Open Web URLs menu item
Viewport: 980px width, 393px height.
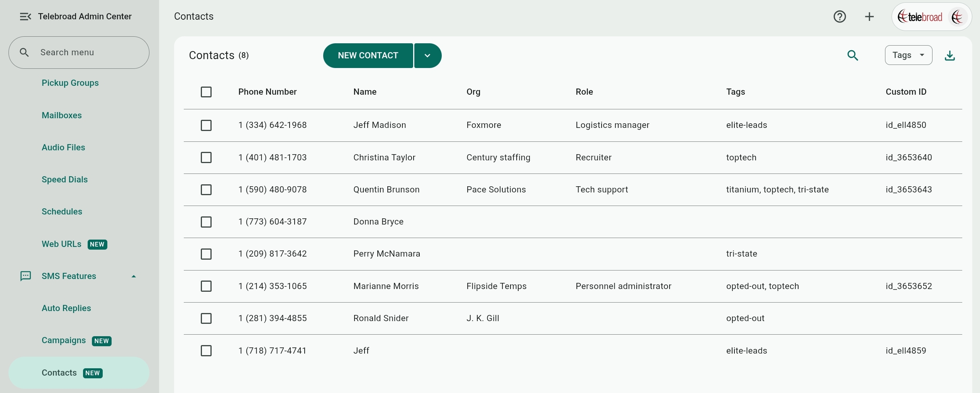(x=74, y=244)
